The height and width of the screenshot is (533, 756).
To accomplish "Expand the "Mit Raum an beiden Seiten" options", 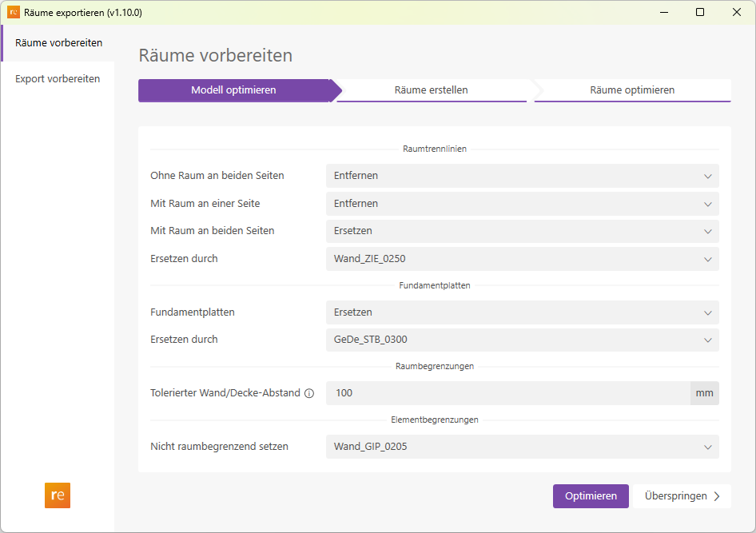I will (522, 231).
